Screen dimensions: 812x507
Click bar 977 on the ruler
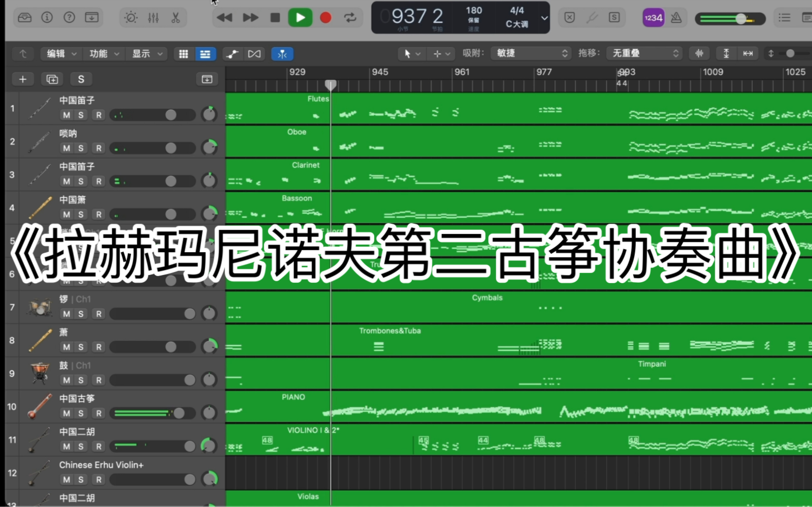click(x=544, y=72)
